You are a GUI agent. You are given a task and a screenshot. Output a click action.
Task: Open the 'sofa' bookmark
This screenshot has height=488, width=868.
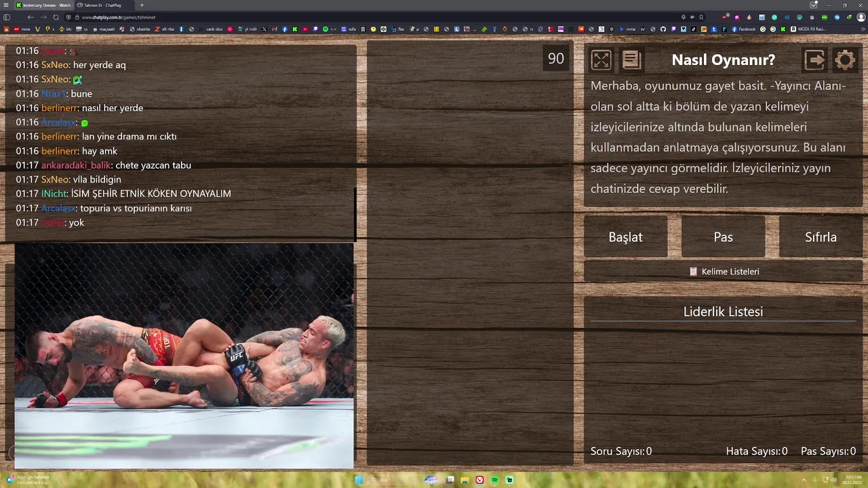point(349,29)
